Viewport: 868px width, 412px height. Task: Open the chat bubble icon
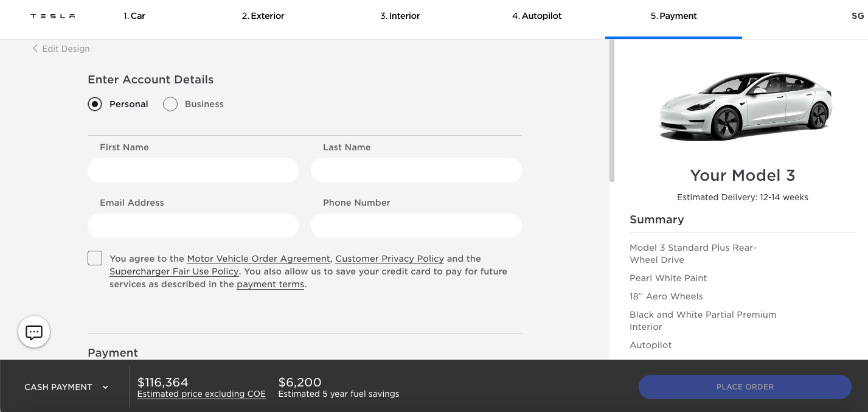pyautogui.click(x=34, y=332)
